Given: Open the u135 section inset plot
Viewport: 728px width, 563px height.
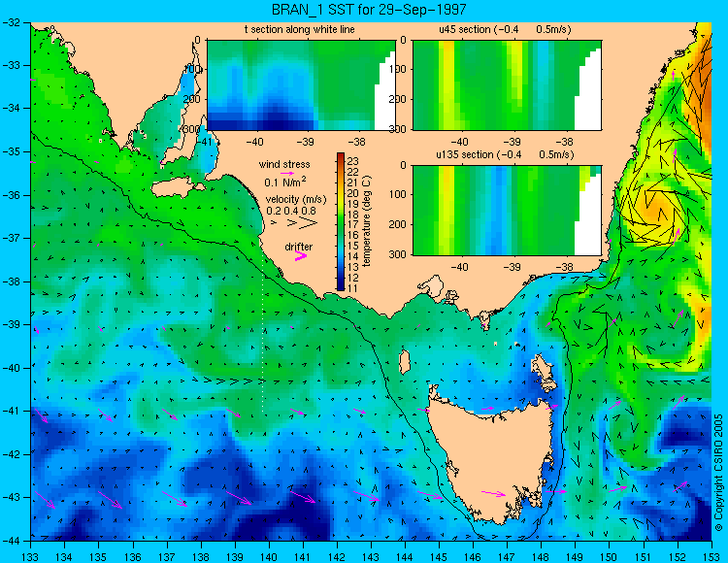Looking at the screenshot, I should pyautogui.click(x=507, y=211).
